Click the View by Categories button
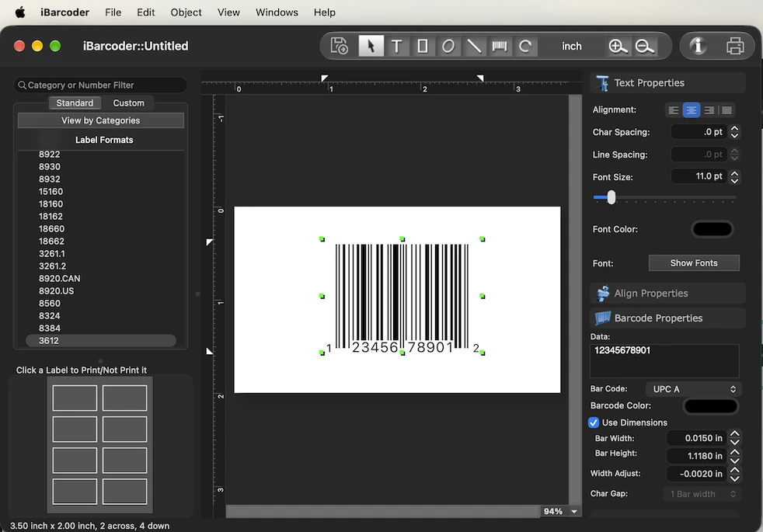 point(101,120)
